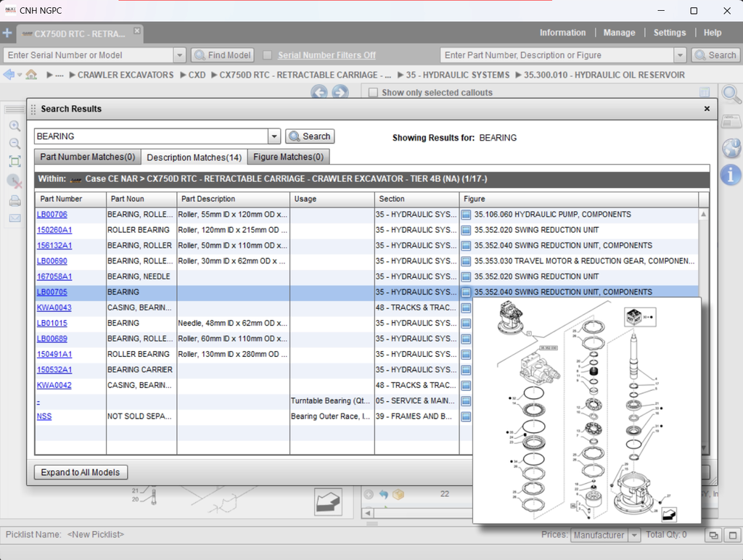Click the Find Model button
The width and height of the screenshot is (743, 560).
223,55
